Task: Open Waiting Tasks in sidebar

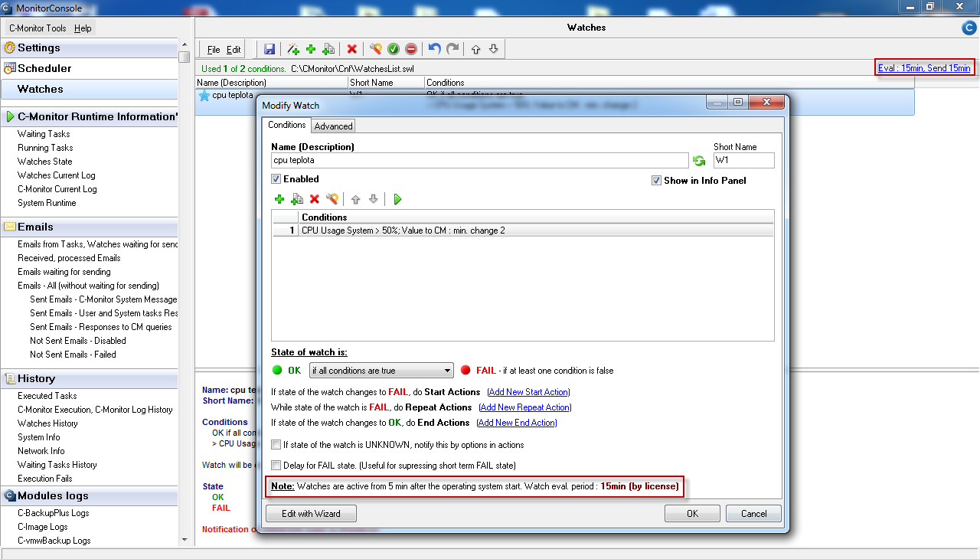Action: click(x=44, y=134)
